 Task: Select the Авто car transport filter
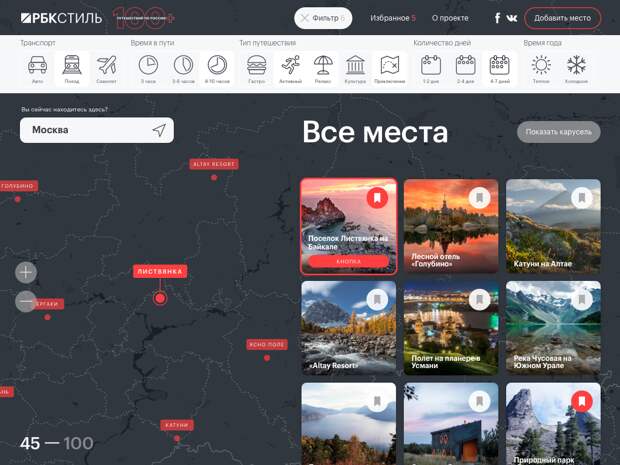(38, 69)
